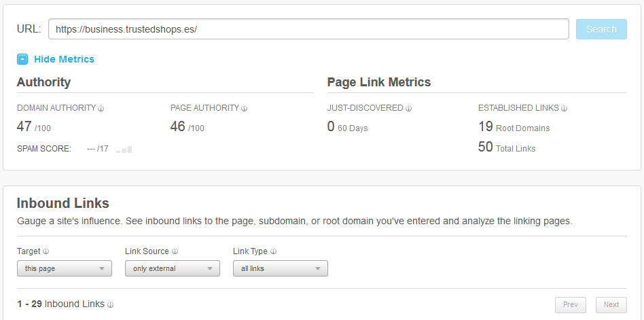Click the Inbound Links heading
Image resolution: width=644 pixels, height=320 pixels.
(x=63, y=203)
